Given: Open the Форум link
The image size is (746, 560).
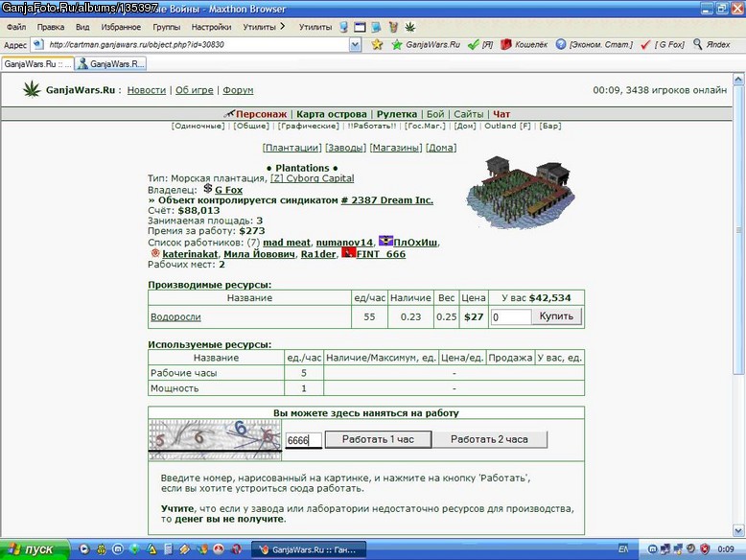Looking at the screenshot, I should click(x=238, y=90).
